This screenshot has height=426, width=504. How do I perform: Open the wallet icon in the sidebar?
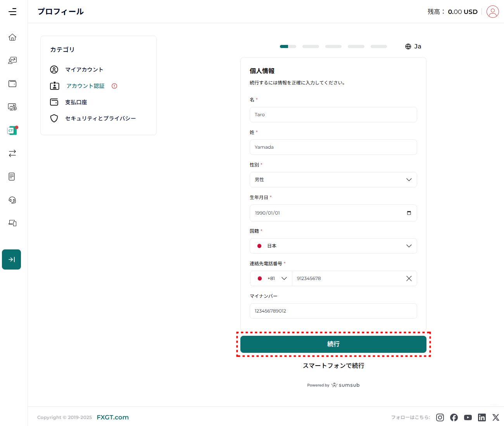point(12,84)
